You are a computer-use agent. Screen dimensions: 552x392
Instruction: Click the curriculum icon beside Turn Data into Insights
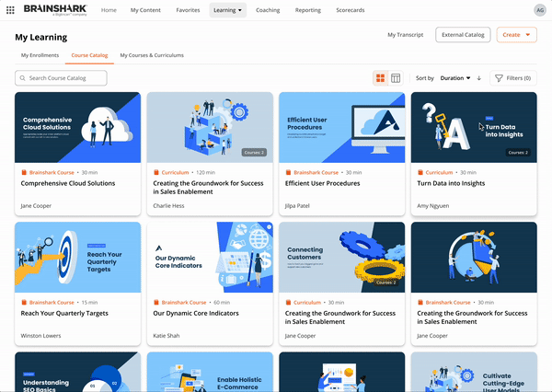(x=420, y=172)
